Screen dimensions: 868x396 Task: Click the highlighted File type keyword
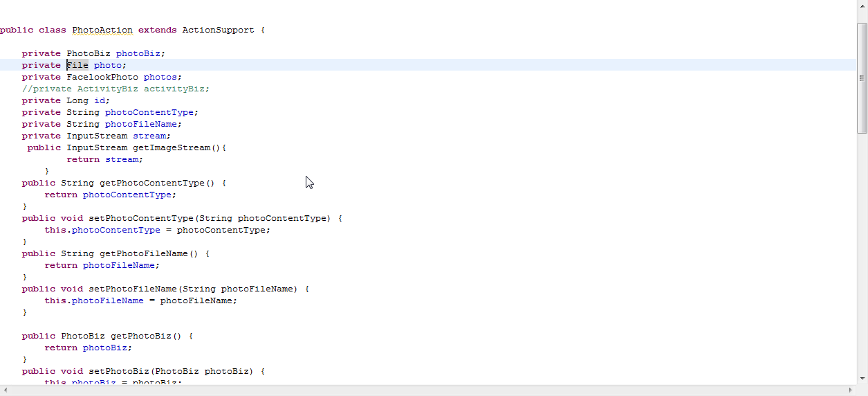(77, 65)
